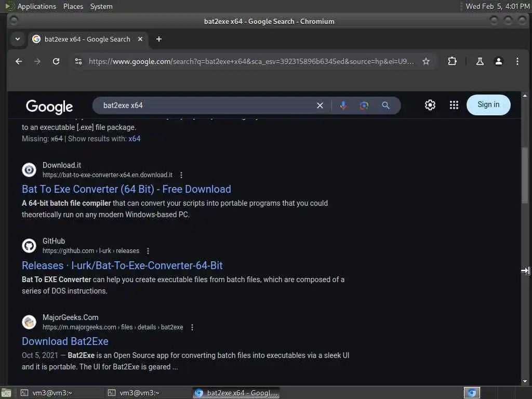Open the browser profile icon
This screenshot has height=399, width=532.
498,61
